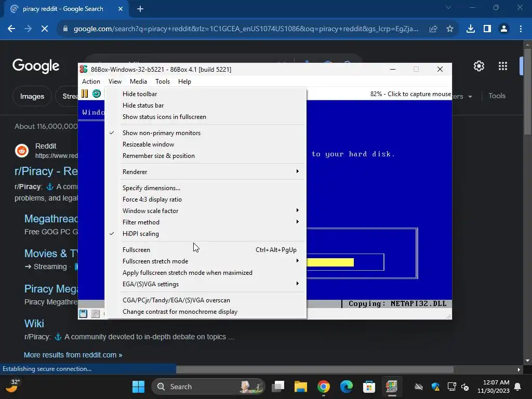Toggle Apply fullscreen stretch mode when maximized
The image size is (532, 399).
pyautogui.click(x=206, y=273)
